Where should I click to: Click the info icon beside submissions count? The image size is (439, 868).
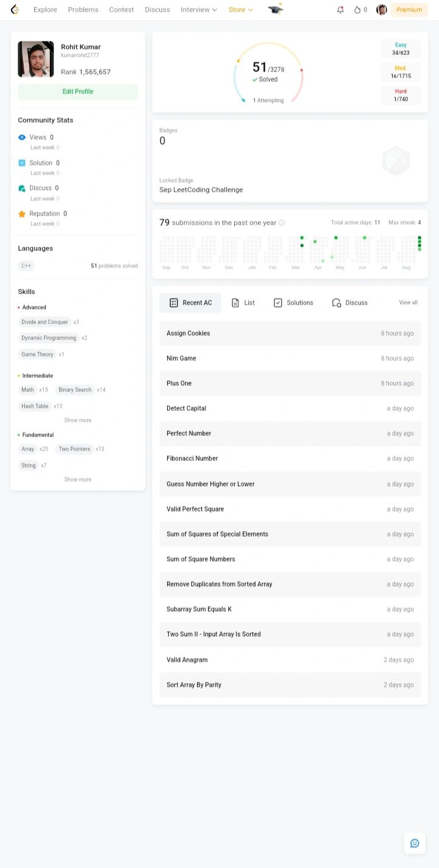282,223
